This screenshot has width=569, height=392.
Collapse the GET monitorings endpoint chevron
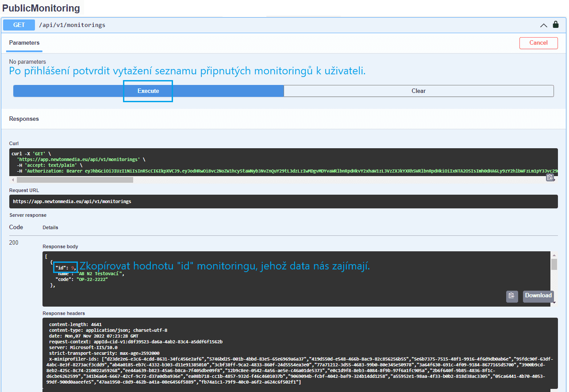[544, 25]
